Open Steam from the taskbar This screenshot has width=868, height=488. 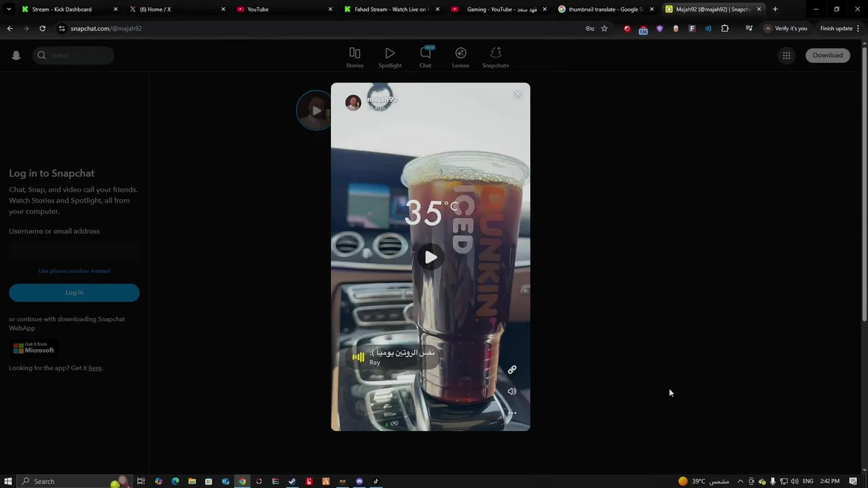(292, 481)
